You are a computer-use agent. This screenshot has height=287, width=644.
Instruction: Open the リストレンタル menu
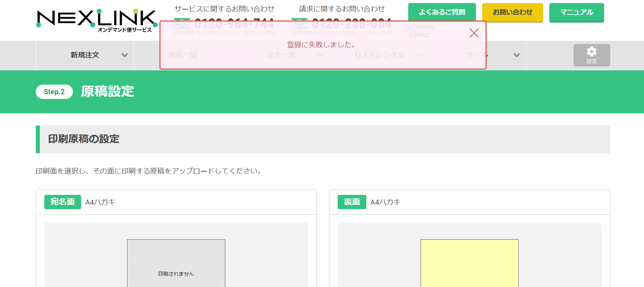point(379,55)
